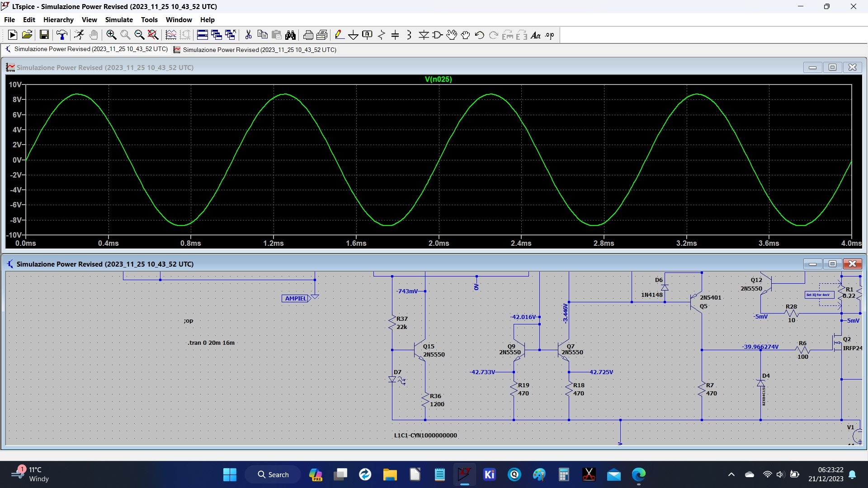Open the View menu
The width and height of the screenshot is (868, 488).
tap(89, 19)
